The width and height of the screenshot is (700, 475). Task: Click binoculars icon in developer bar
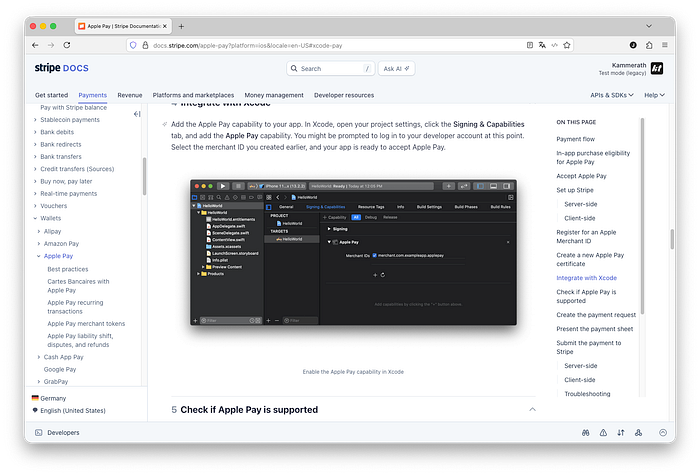click(586, 433)
